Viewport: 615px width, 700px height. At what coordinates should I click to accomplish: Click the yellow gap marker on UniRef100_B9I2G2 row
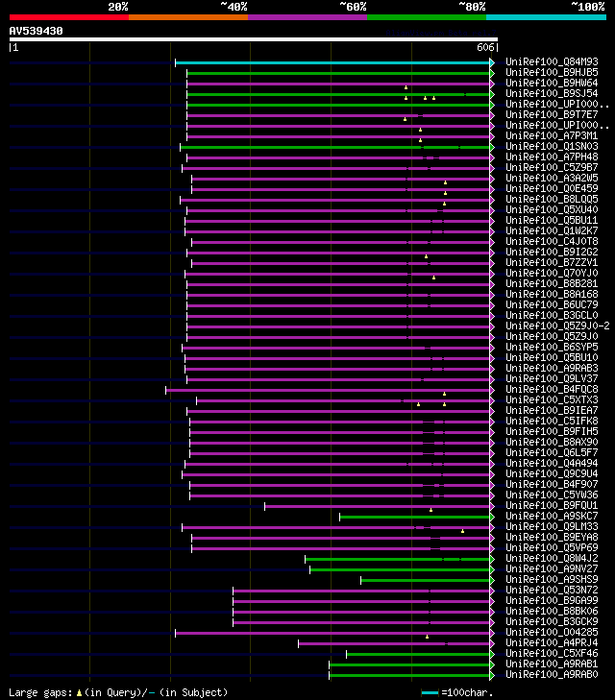pyautogui.click(x=426, y=256)
